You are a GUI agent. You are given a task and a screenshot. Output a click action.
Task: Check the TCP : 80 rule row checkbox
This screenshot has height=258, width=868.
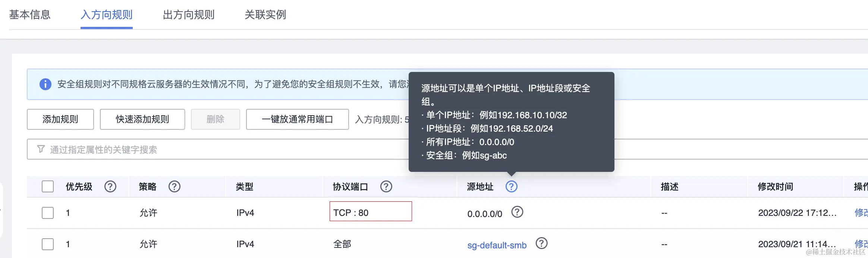pos(48,213)
